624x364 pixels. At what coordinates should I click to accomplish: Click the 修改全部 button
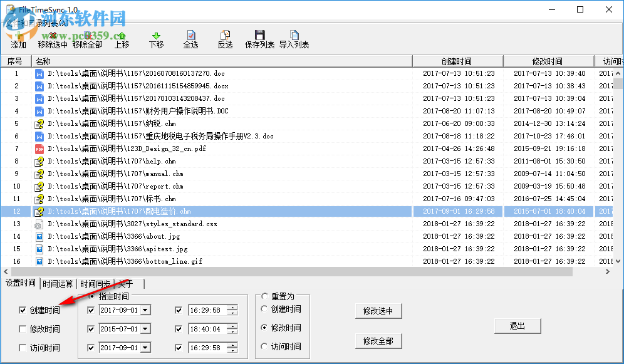point(378,341)
